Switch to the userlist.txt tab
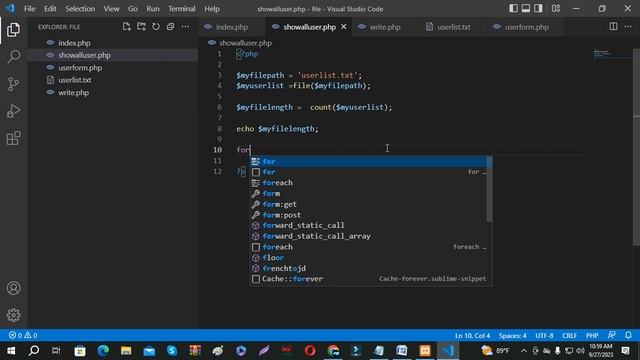640x360 pixels. 453,27
